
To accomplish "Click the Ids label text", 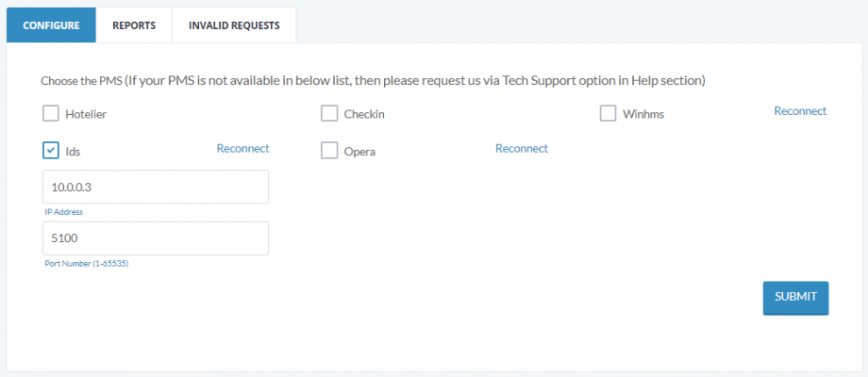I will click(x=73, y=152).
